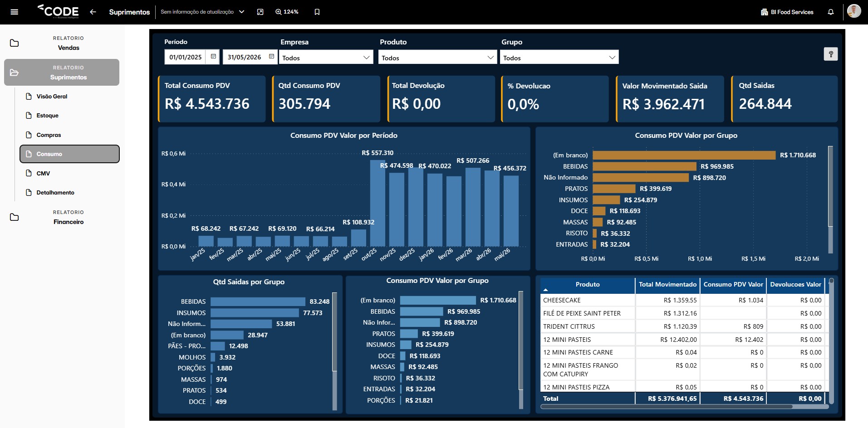Click the Consumo PDV Valor column header
The height and width of the screenshot is (428, 868).
[733, 285]
